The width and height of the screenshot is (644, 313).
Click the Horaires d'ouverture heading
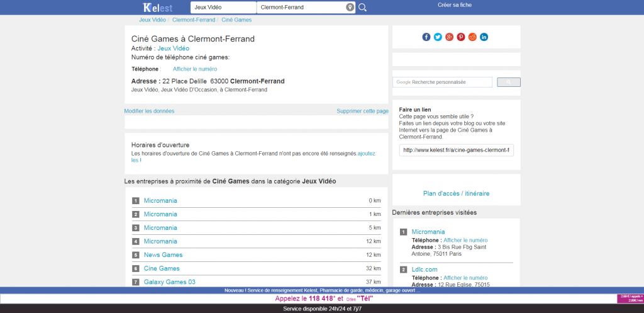click(160, 145)
